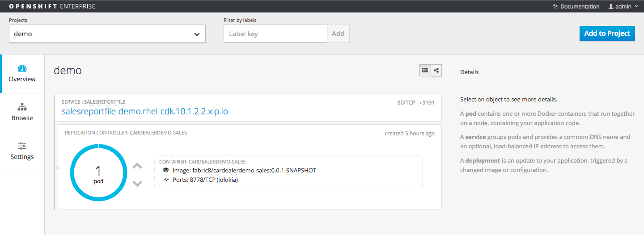The image size is (644, 235).
Task: Click the Documentation book icon
Action: pos(555,7)
